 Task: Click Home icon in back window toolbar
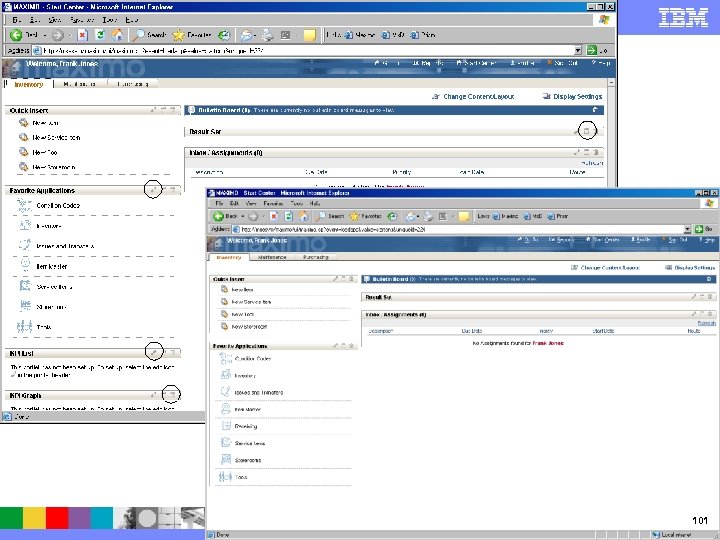[x=118, y=34]
